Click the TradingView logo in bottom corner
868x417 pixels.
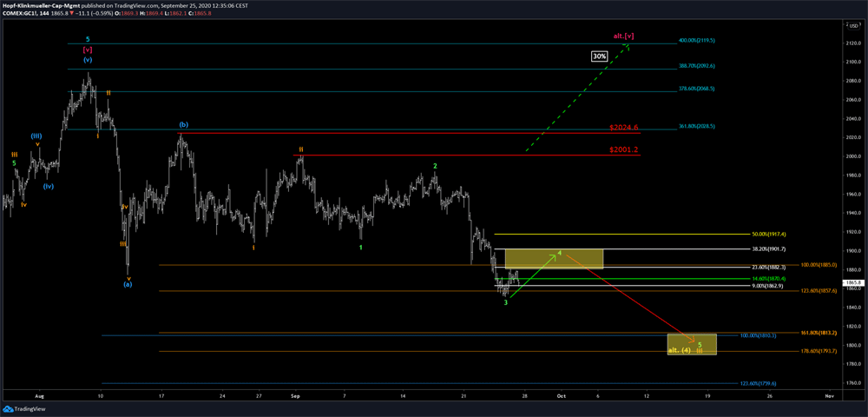[x=24, y=408]
